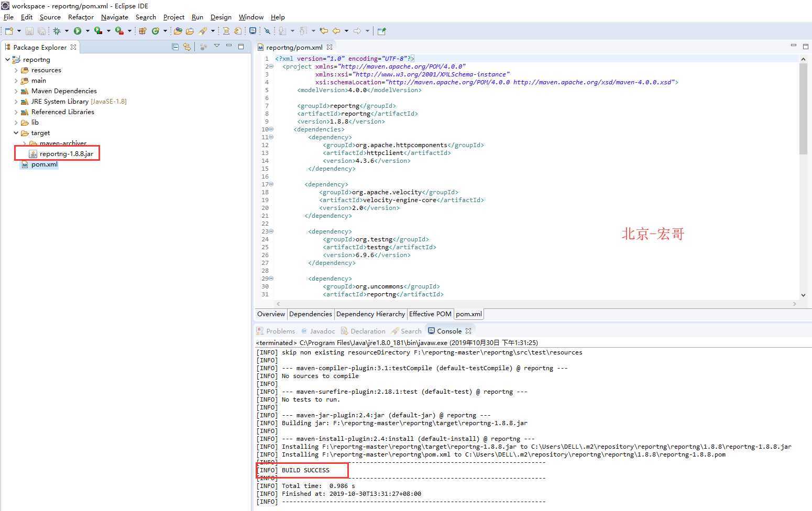Image resolution: width=812 pixels, height=511 pixels.
Task: Switch to the Dependencies editor tab
Action: 311,314
